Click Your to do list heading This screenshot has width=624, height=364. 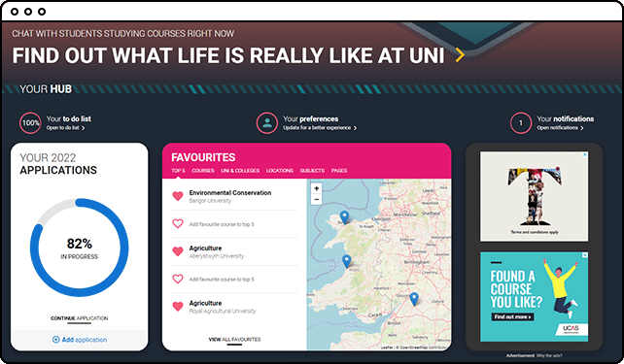click(x=68, y=118)
